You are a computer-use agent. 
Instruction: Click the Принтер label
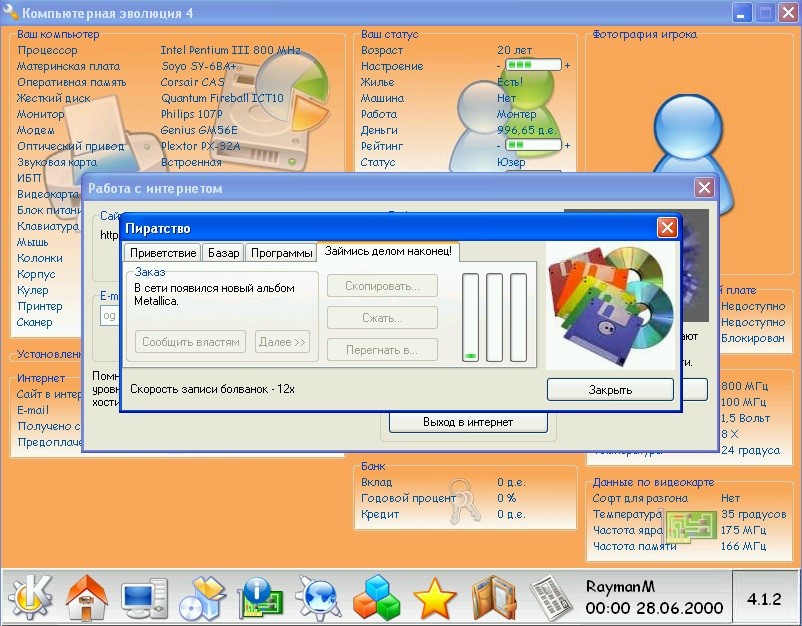tap(40, 306)
